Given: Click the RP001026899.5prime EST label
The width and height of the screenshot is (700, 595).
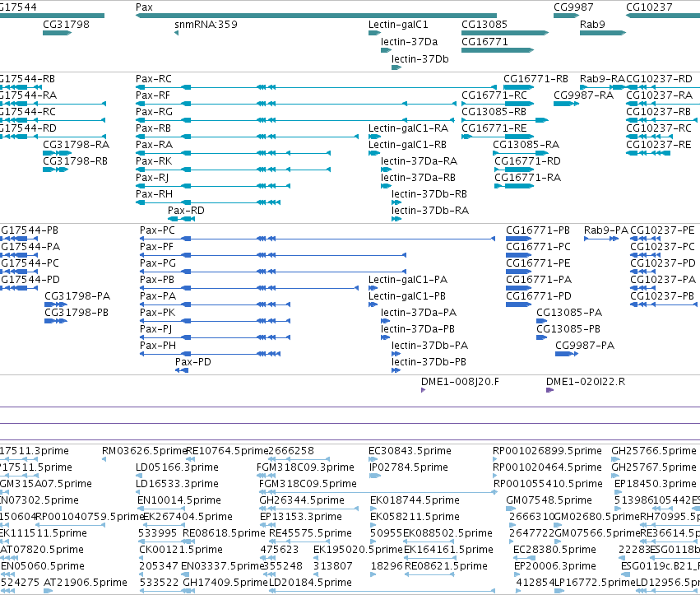Looking at the screenshot, I should tap(547, 451).
